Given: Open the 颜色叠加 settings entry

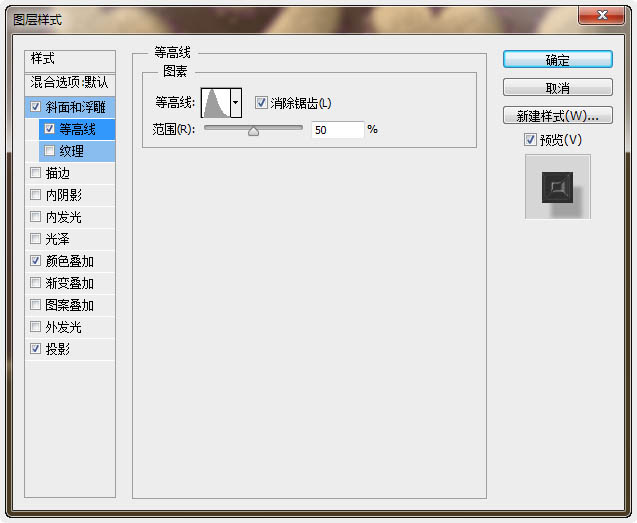Looking at the screenshot, I should pos(70,261).
